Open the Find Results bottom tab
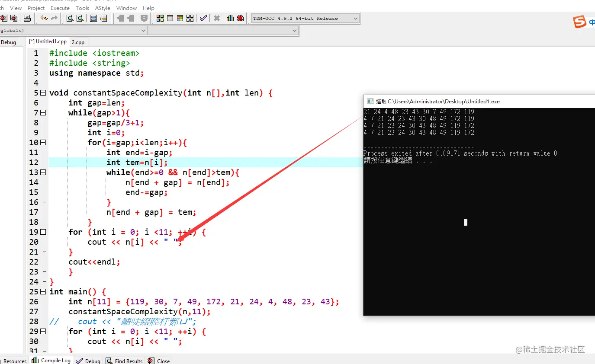 point(125,361)
